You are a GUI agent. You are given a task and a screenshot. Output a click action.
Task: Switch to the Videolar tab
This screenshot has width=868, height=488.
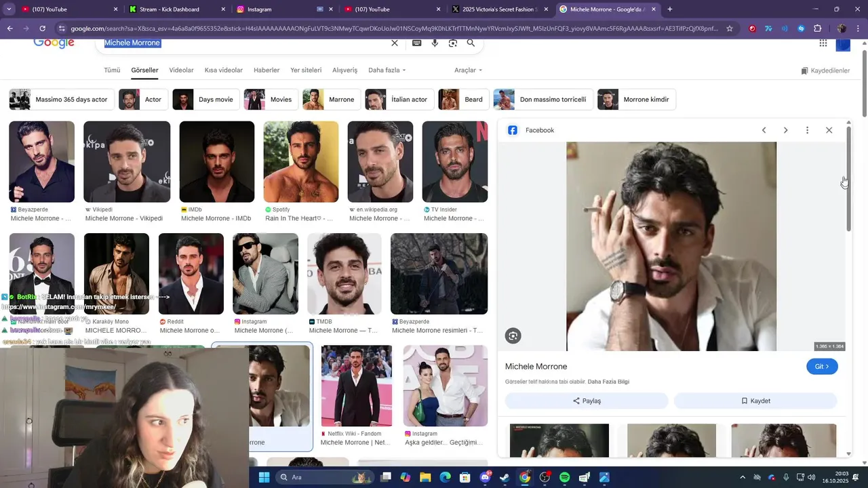click(181, 70)
